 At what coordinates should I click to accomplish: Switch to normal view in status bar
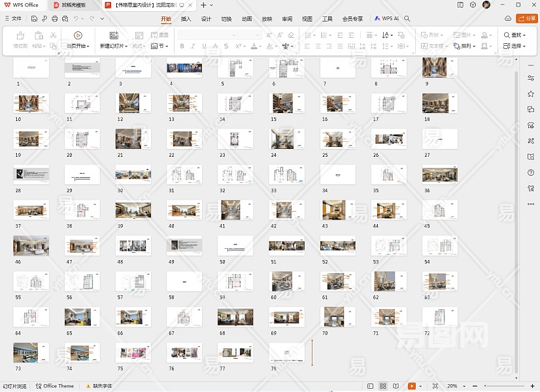371,386
